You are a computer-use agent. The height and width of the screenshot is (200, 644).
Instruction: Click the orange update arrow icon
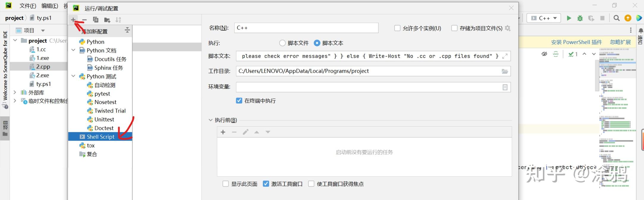(x=628, y=18)
